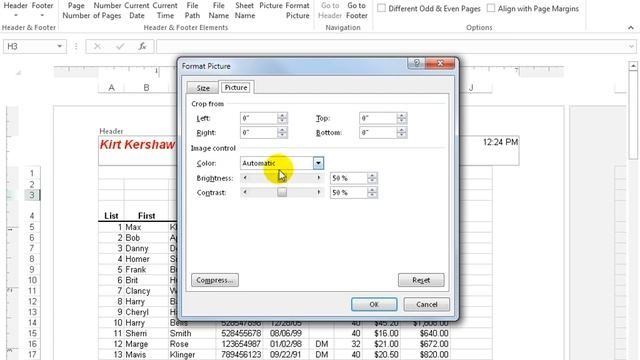Insert File Name element
Image resolution: width=640 pixels, height=360 pixels.
(218, 10)
